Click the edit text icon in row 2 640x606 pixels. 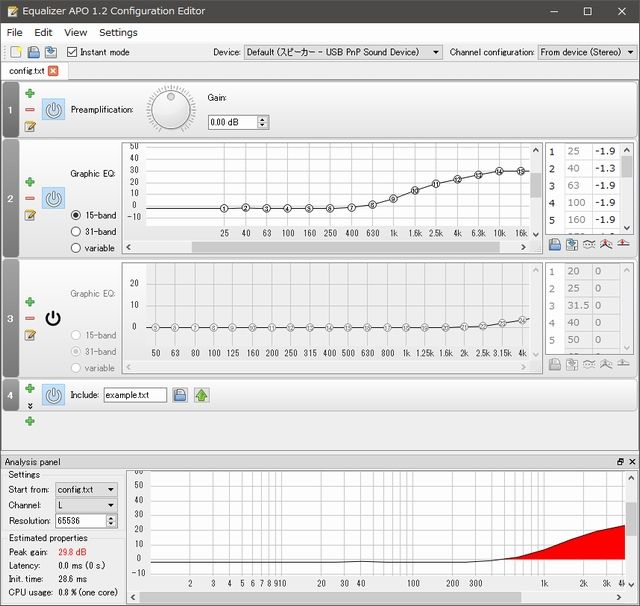30,215
